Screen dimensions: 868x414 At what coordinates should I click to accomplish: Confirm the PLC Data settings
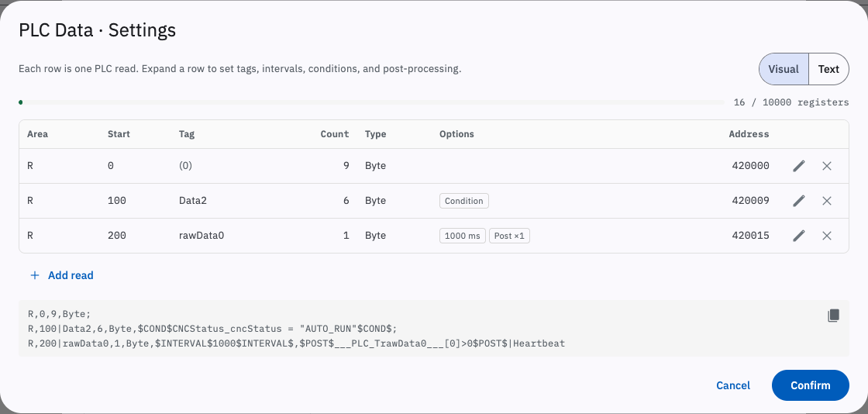pyautogui.click(x=811, y=385)
